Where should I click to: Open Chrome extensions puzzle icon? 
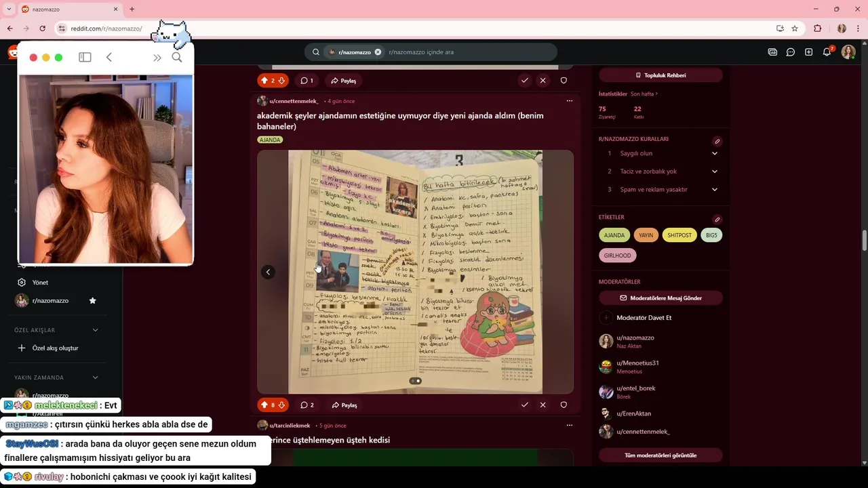click(x=817, y=28)
